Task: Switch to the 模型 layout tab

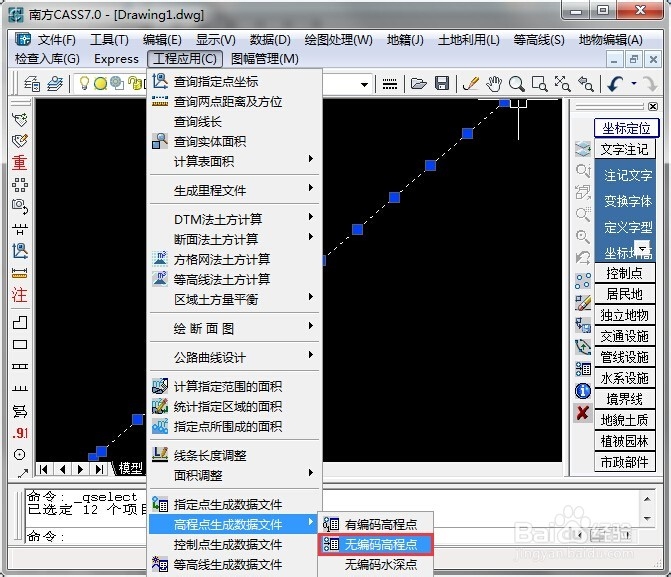Action: 130,468
